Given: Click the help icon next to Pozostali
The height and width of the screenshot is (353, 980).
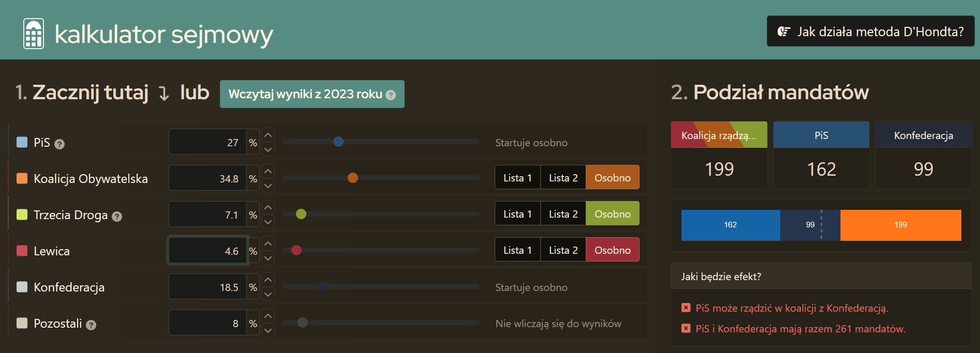Looking at the screenshot, I should click(x=91, y=325).
